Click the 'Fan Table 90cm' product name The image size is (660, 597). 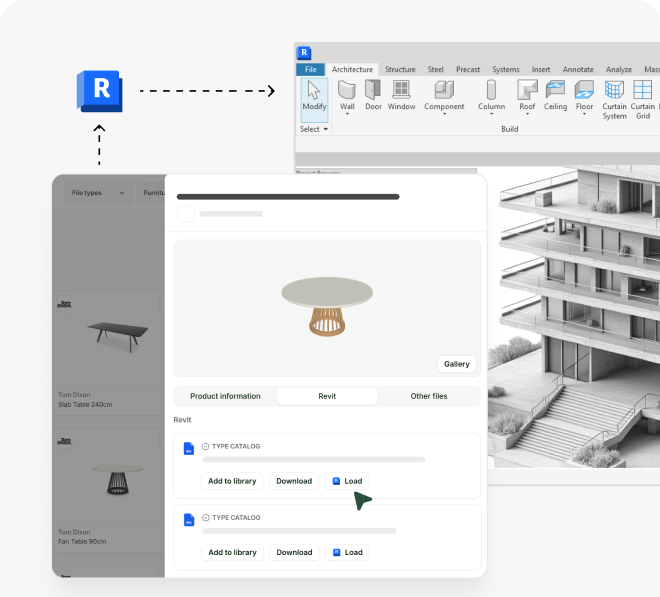tap(82, 541)
